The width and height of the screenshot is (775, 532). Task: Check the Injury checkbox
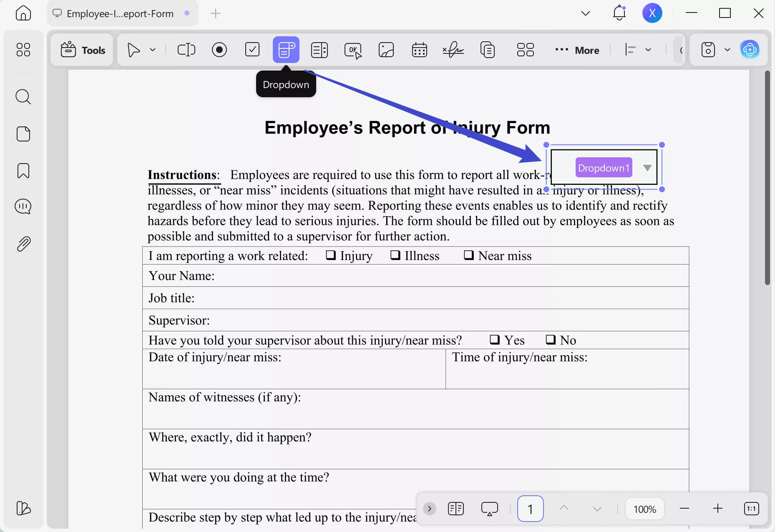pyautogui.click(x=331, y=255)
